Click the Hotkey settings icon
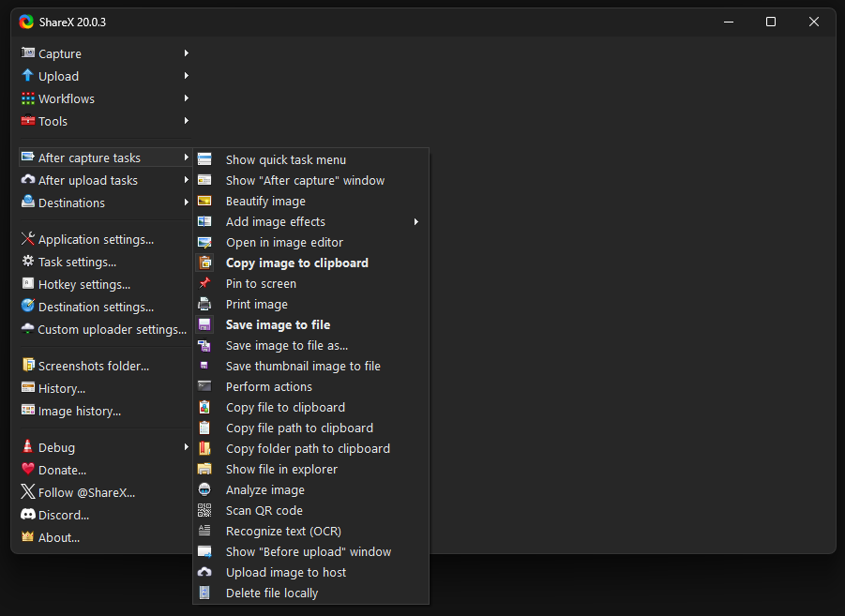 (28, 283)
